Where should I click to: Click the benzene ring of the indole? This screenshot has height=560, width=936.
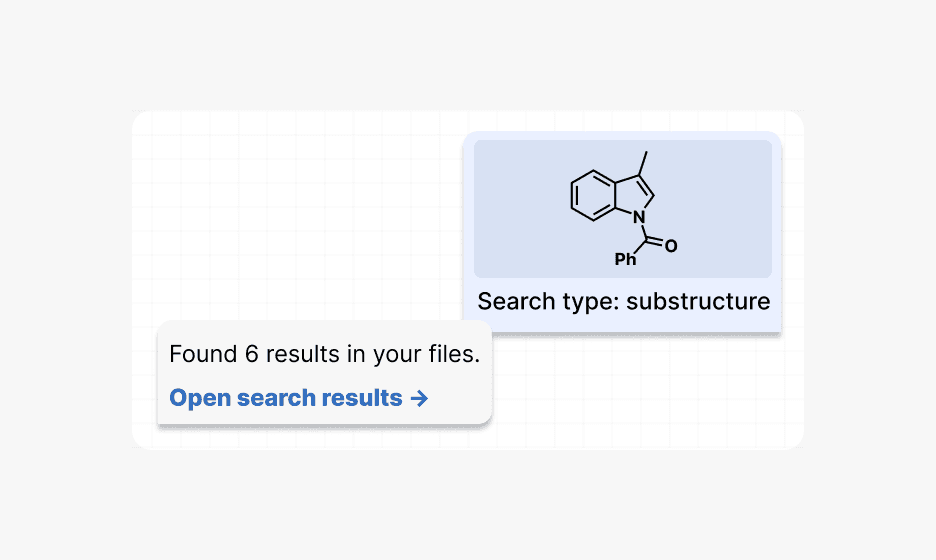point(593,196)
